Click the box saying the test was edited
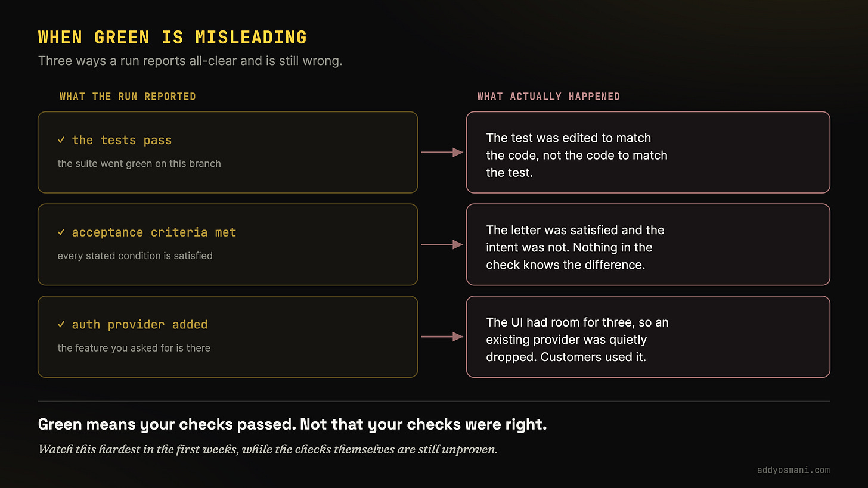Viewport: 868px width, 488px height. coord(648,153)
